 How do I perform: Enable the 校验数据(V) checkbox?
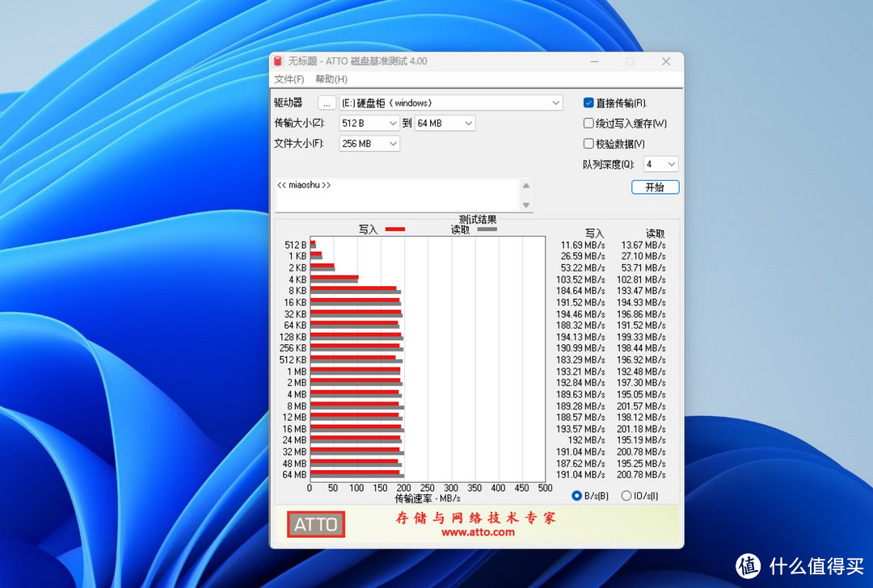tap(589, 143)
